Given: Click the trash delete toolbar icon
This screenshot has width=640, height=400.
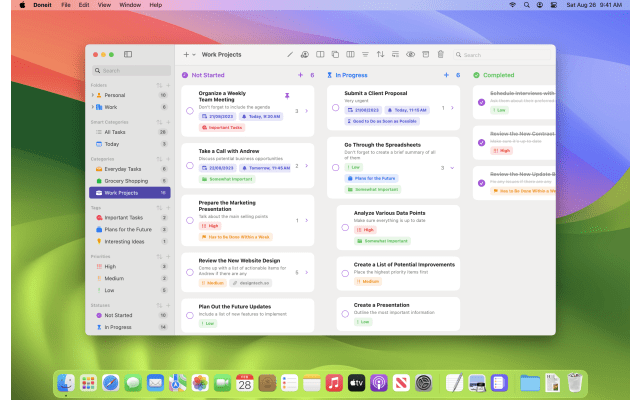Looking at the screenshot, I should click(440, 54).
